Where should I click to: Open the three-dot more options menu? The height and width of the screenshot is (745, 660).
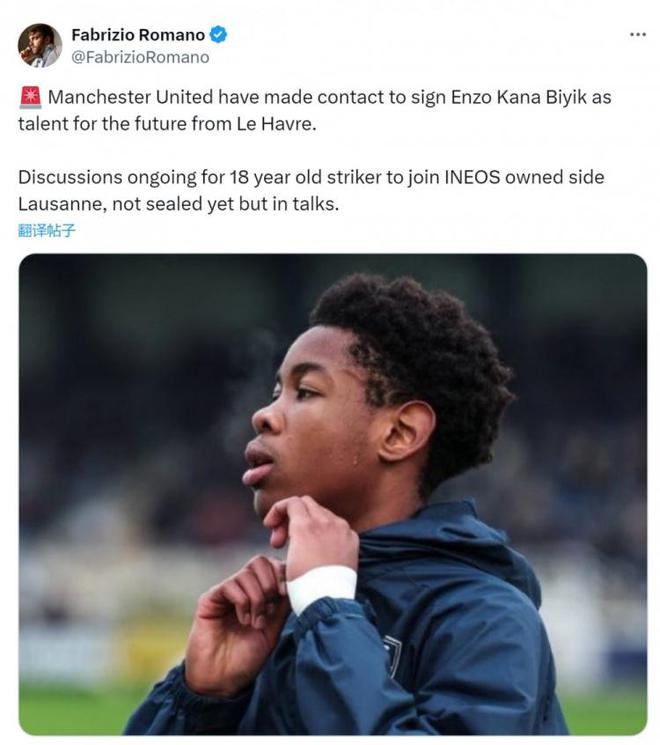pos(637,35)
